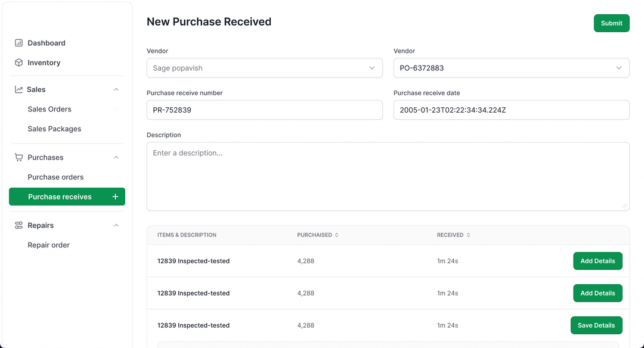The image size is (644, 348).
Task: Collapse the Purchases section chevron
Action: (116, 157)
